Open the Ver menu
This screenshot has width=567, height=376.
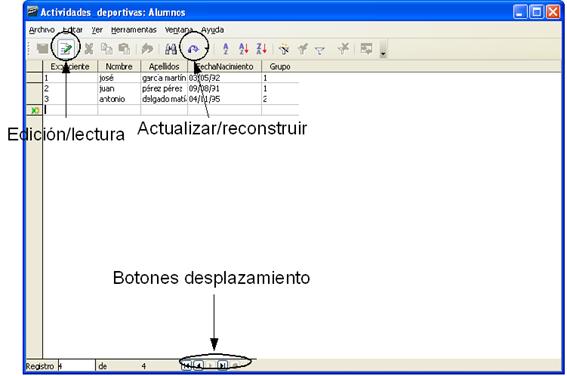tap(97, 30)
